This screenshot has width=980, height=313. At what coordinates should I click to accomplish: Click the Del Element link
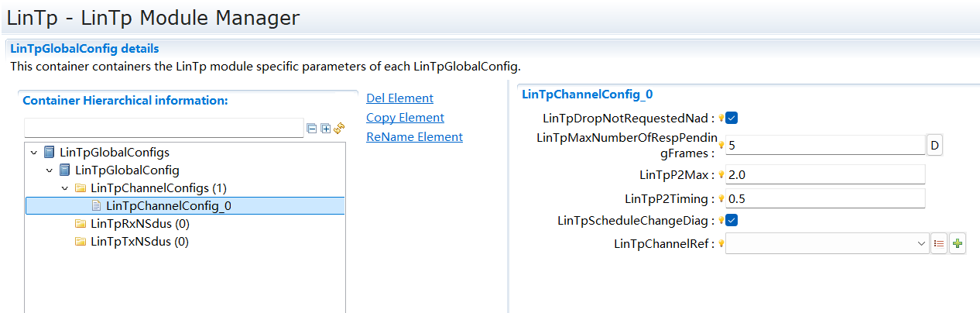(x=399, y=98)
